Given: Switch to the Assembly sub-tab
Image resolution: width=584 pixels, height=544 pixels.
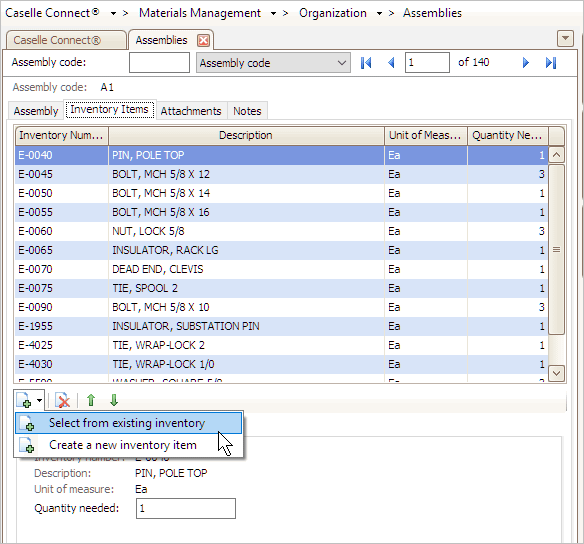Looking at the screenshot, I should [x=36, y=111].
